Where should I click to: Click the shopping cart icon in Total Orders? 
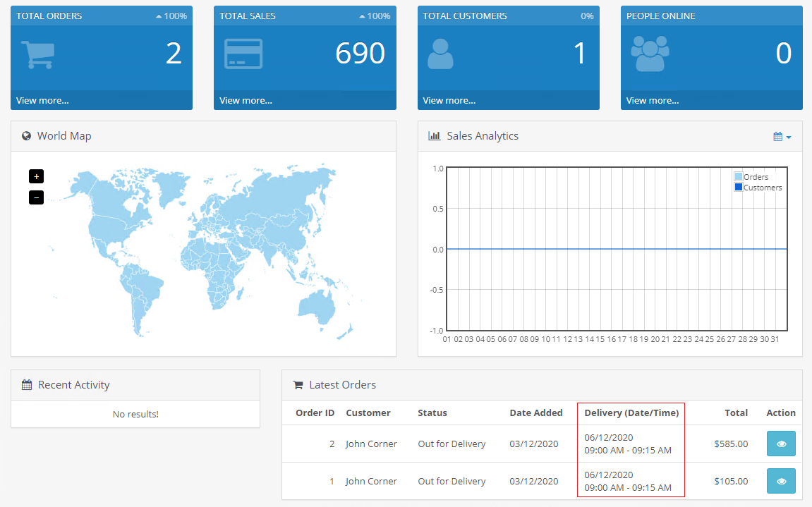pyautogui.click(x=38, y=54)
